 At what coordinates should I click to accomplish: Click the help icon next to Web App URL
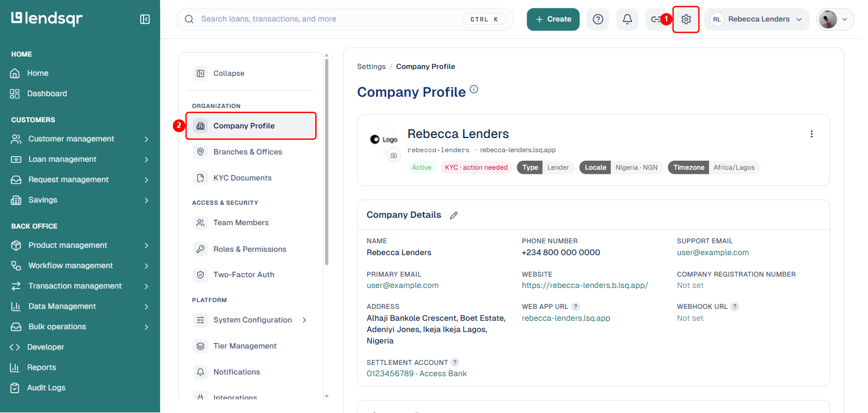tap(576, 307)
